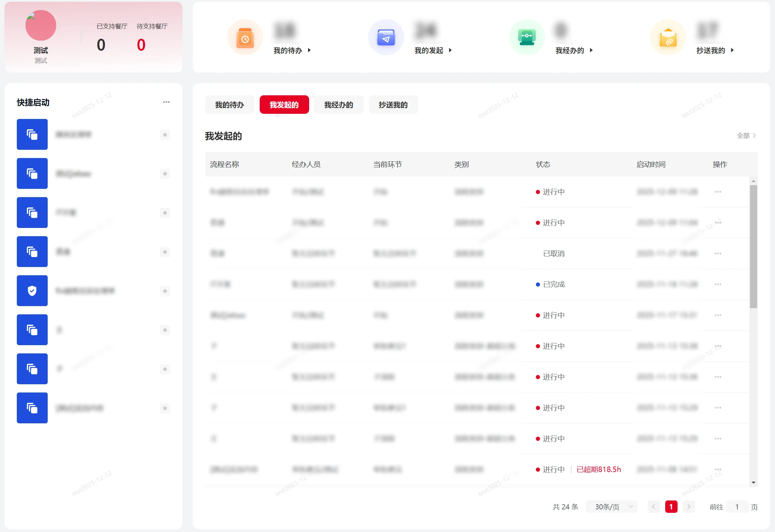The width and height of the screenshot is (775, 532).
Task: Click the 当前环节 column header
Action: click(387, 165)
